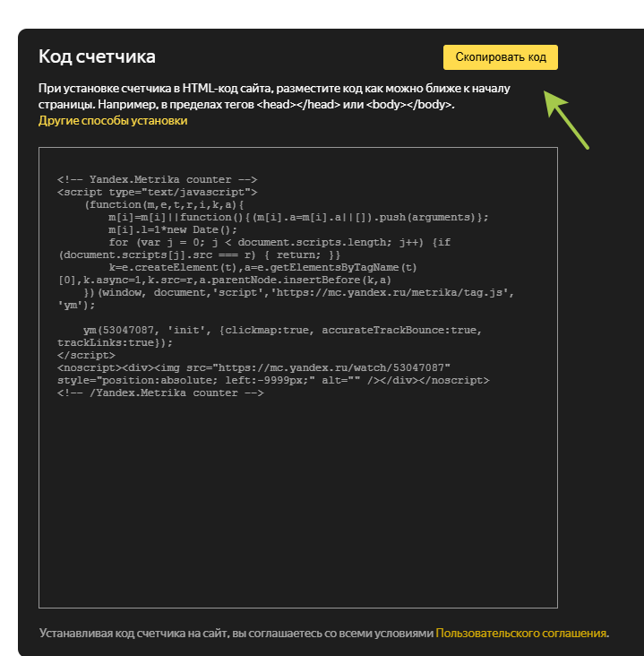Click inside the empty area of the code box

point(297,502)
